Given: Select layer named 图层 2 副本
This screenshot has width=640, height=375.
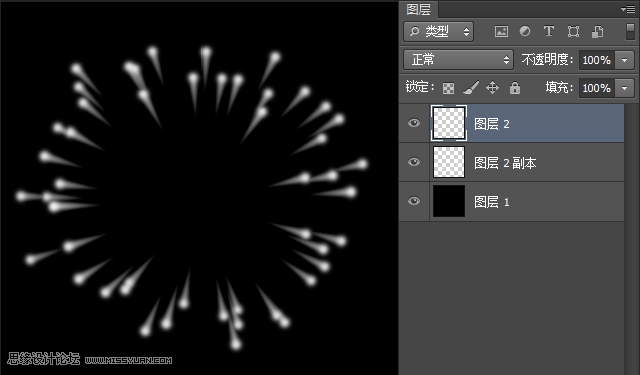Looking at the screenshot, I should [505, 163].
